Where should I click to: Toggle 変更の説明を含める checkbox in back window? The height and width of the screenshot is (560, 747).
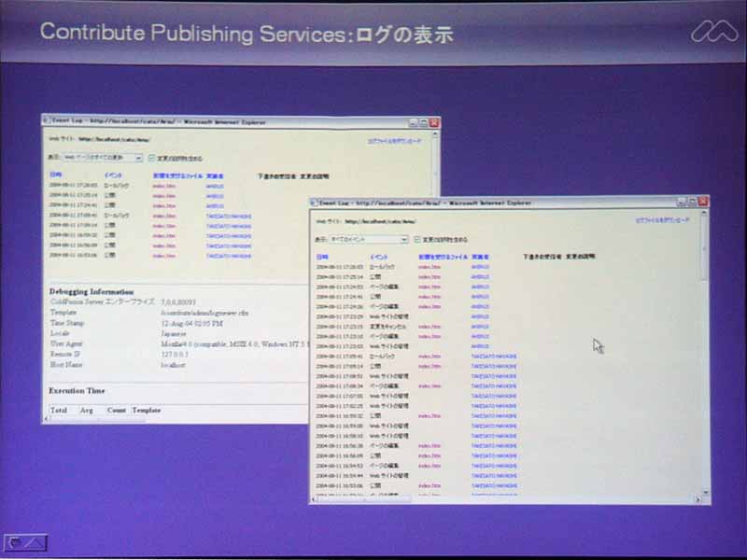pyautogui.click(x=152, y=158)
